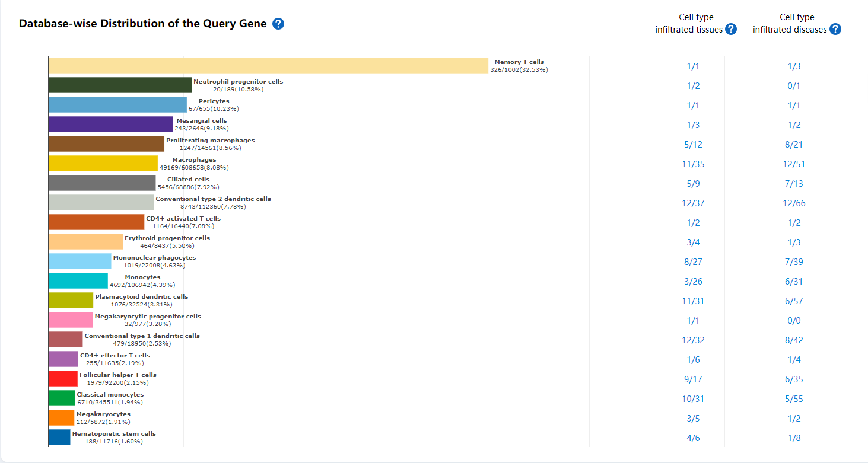Click help icon beside Database-wise Distribution title
Image resolution: width=868 pixels, height=463 pixels.
[x=278, y=24]
